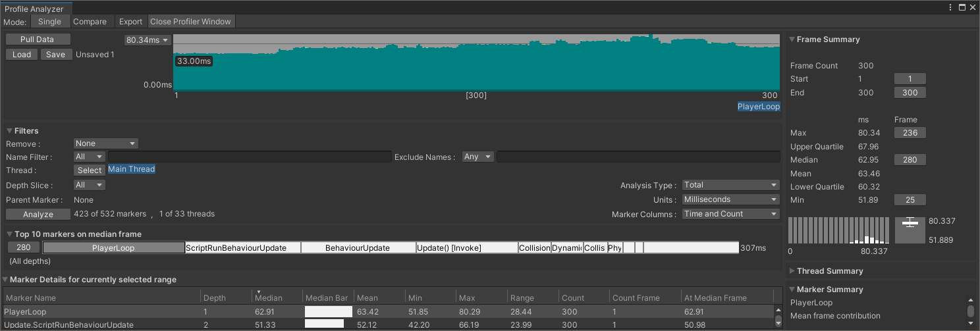Image resolution: width=980 pixels, height=331 pixels.
Task: Collapse the Frame Summary section
Action: [792, 39]
